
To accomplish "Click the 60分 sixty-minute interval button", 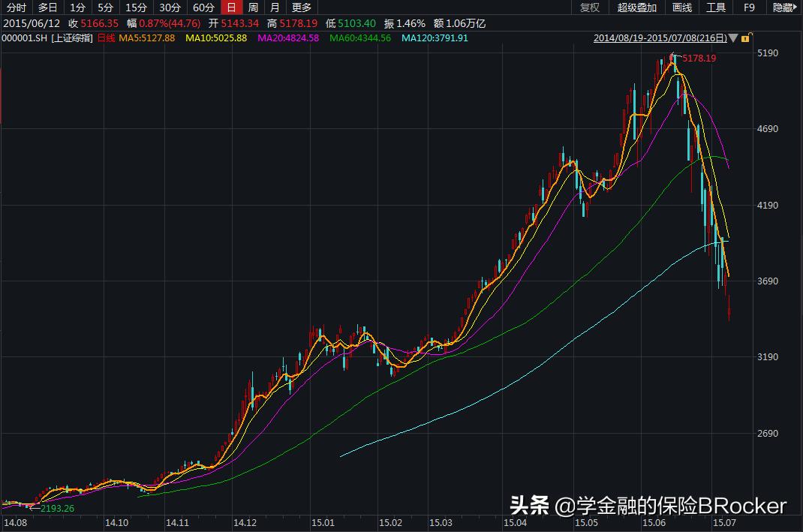I will click(x=203, y=8).
